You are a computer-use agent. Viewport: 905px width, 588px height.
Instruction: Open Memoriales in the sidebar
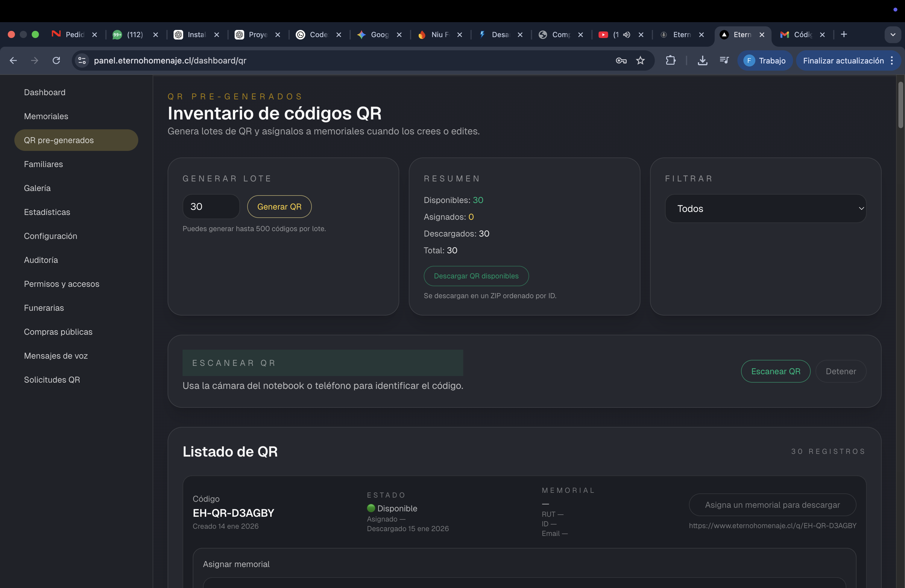(x=46, y=116)
